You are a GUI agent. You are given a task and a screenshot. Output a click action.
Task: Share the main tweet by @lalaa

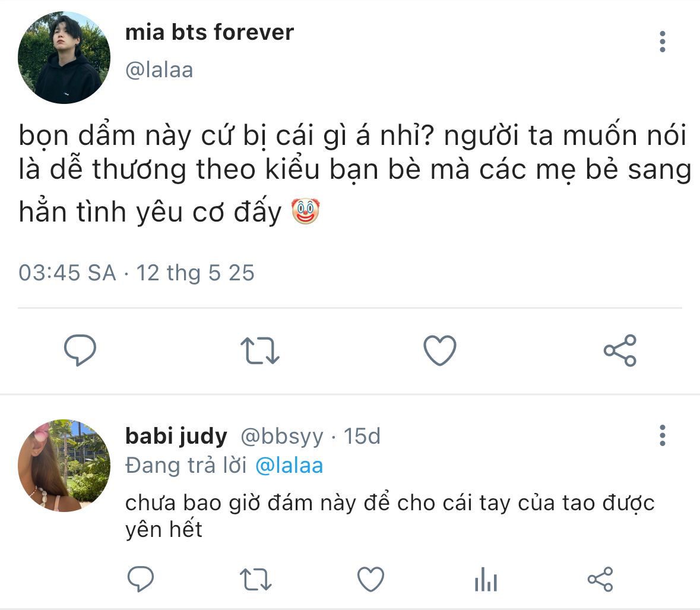(620, 350)
